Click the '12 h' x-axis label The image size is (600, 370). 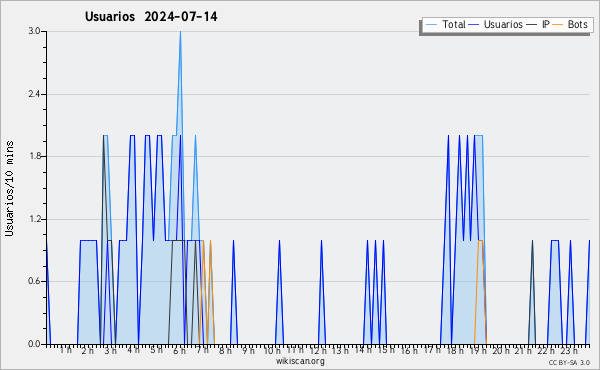pos(318,351)
